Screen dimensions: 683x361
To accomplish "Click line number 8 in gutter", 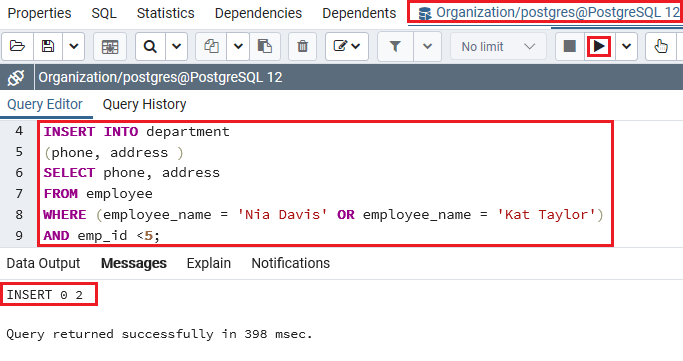I will pyautogui.click(x=19, y=215).
